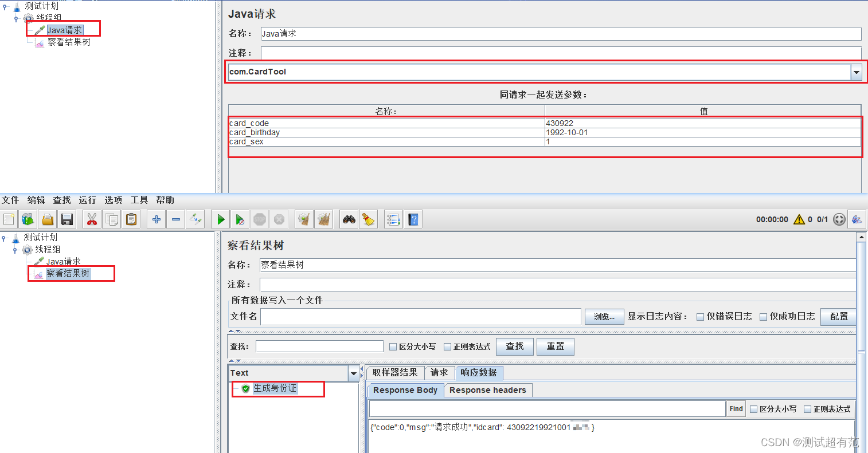This screenshot has height=453, width=868.
Task: Click the 浏览 button
Action: (604, 316)
